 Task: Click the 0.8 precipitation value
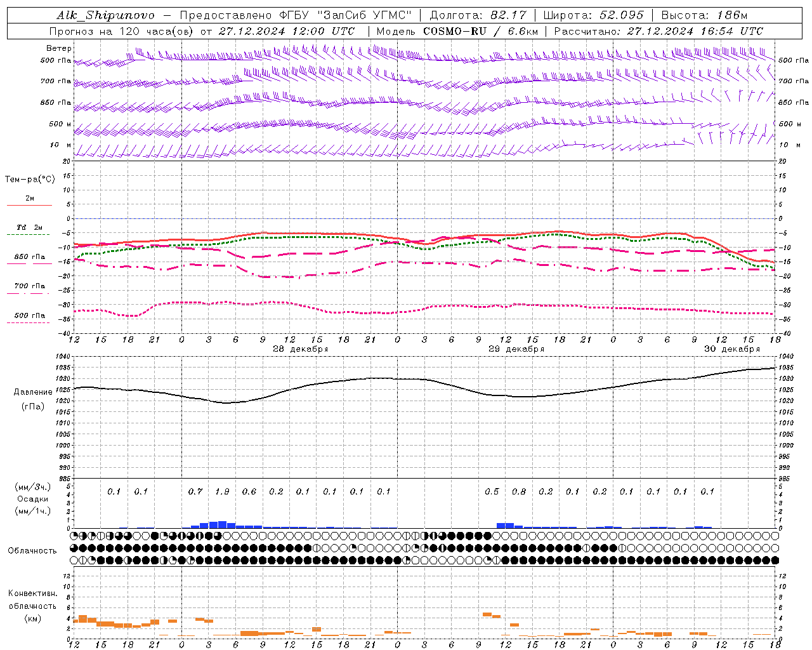(x=519, y=492)
